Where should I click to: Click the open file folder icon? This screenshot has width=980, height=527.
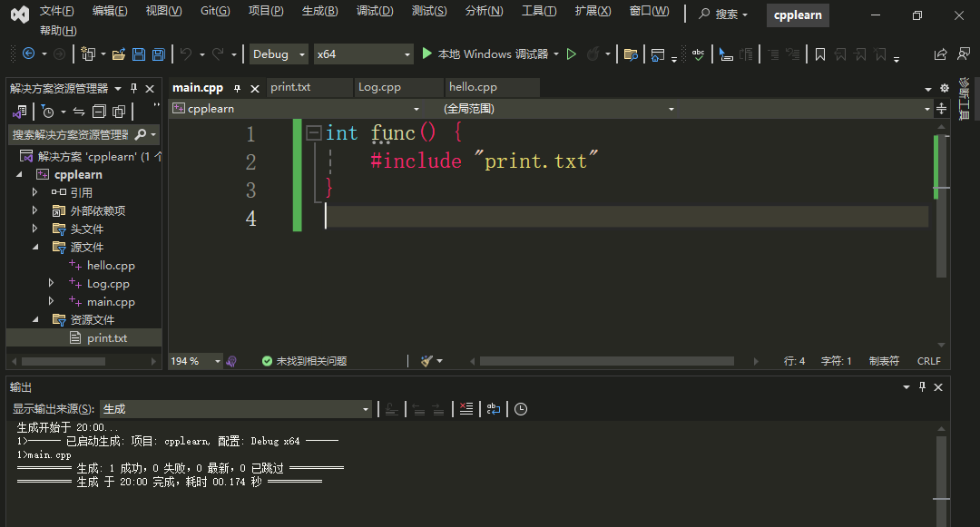[x=119, y=54]
